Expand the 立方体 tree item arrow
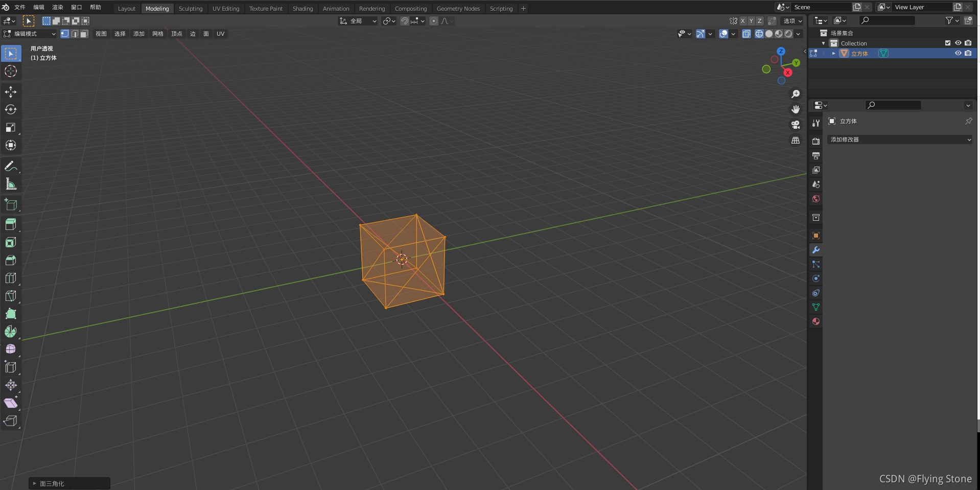This screenshot has height=490, width=980. 834,53
